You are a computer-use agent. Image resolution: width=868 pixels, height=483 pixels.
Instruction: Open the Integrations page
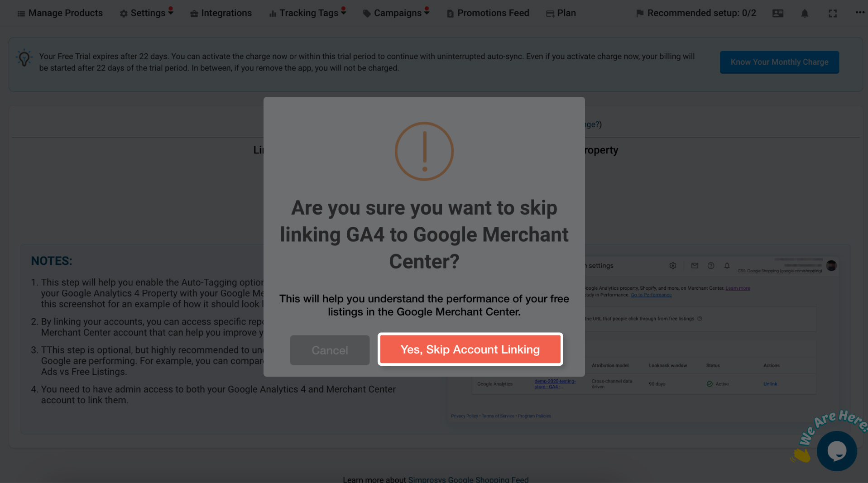pos(221,13)
